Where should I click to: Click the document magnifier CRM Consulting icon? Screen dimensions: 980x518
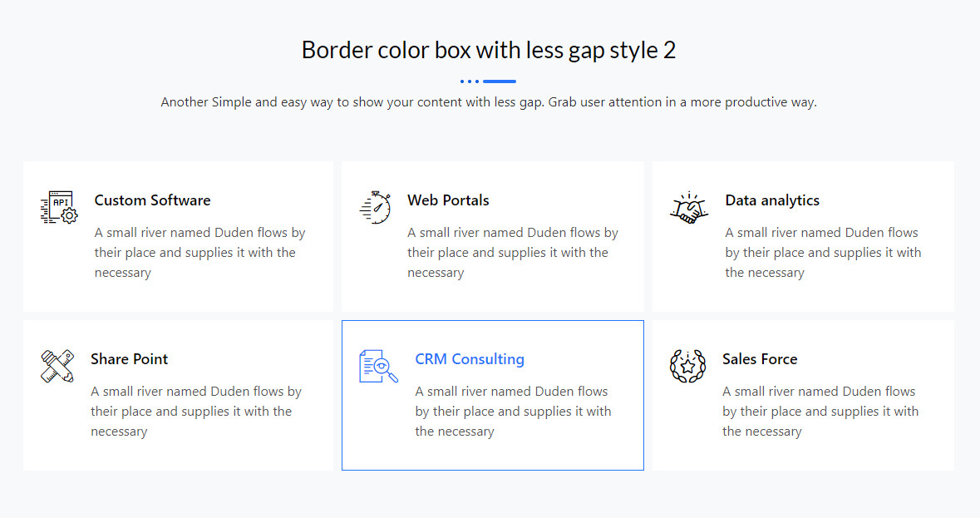click(378, 366)
